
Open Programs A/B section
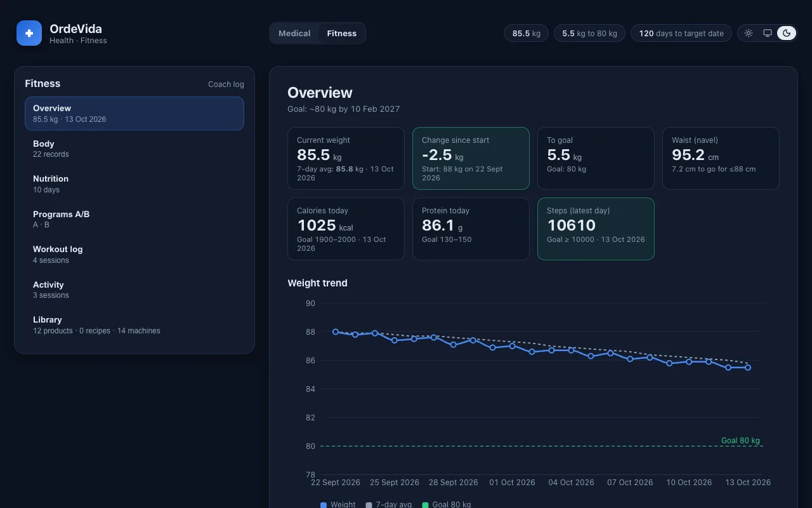pos(134,219)
